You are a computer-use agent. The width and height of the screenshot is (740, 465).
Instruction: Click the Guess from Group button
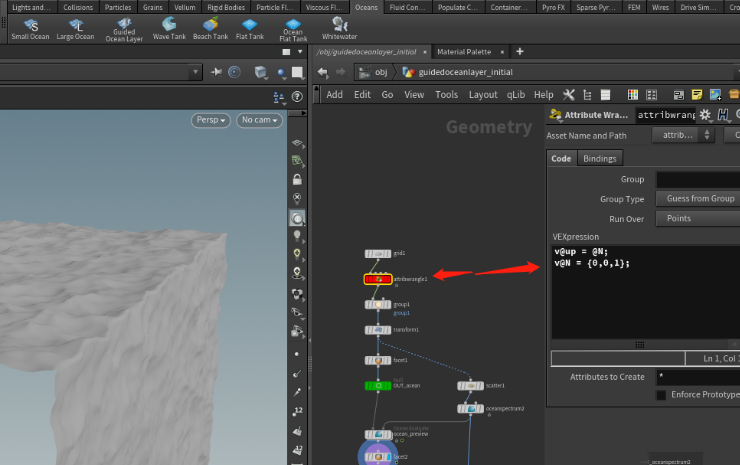[698, 199]
